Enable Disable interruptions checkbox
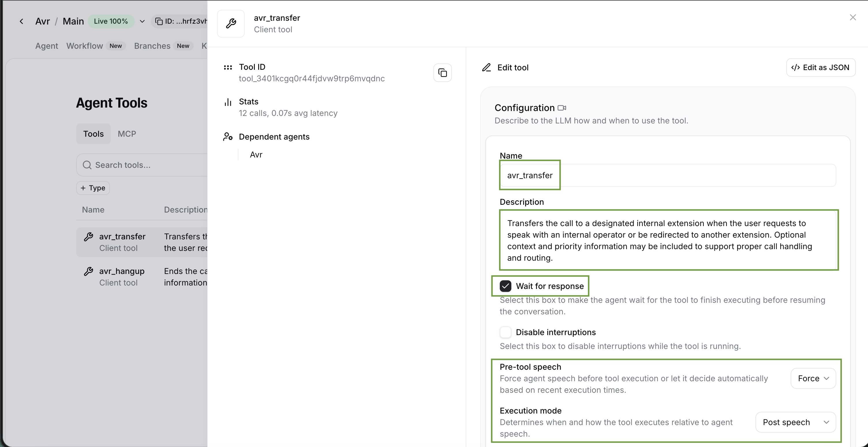Screen dimensions: 868x447 point(506,332)
